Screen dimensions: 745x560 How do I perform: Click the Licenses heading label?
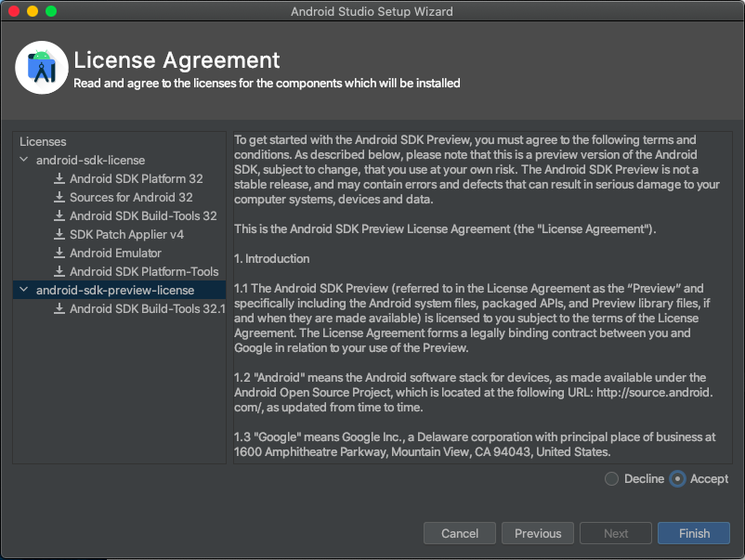tap(43, 141)
